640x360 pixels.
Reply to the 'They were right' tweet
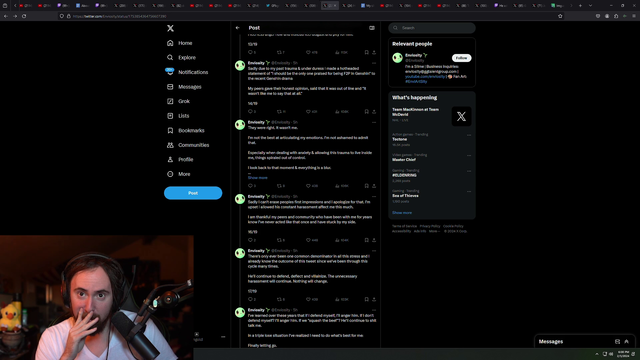click(252, 186)
